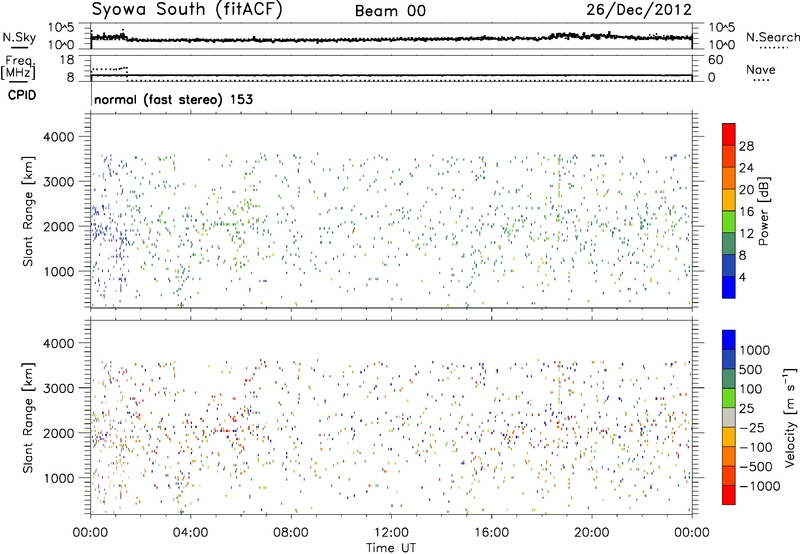This screenshot has width=800, height=554.
Task: Click the '08:00' time axis tick
Action: point(291,533)
